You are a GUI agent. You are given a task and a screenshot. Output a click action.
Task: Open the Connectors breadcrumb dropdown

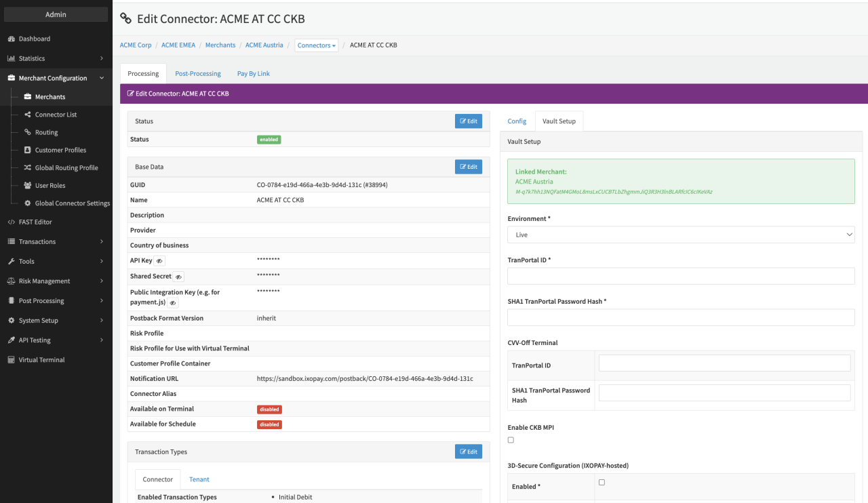point(317,45)
